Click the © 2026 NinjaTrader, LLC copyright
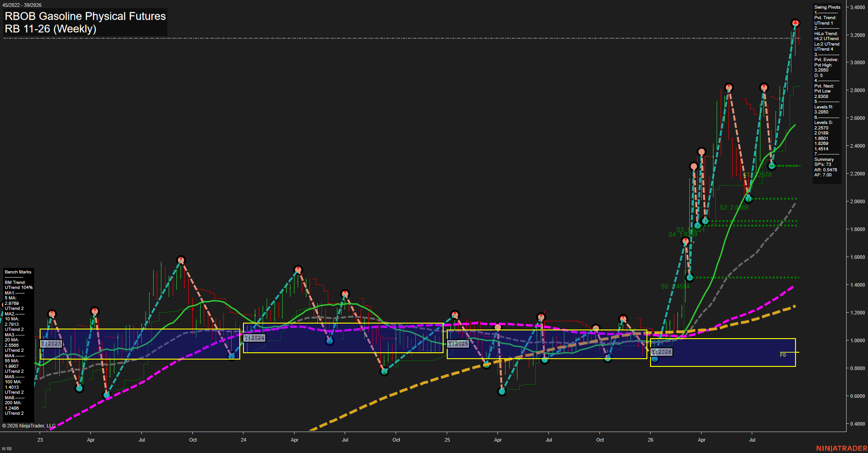This screenshot has height=453, width=868. click(29, 426)
